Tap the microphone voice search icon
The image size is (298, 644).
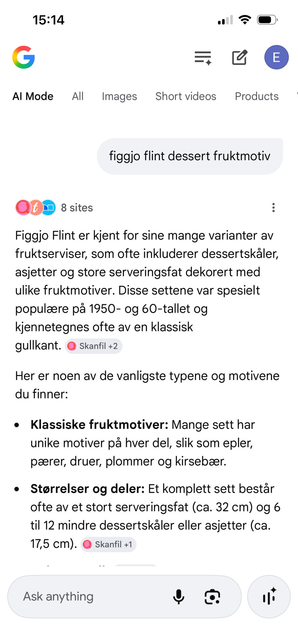click(178, 597)
